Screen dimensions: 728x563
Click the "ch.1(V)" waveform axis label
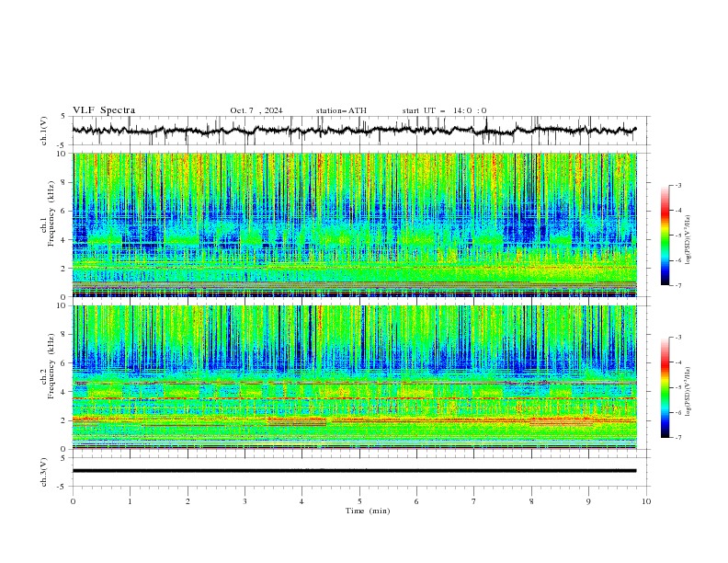pyautogui.click(x=44, y=131)
